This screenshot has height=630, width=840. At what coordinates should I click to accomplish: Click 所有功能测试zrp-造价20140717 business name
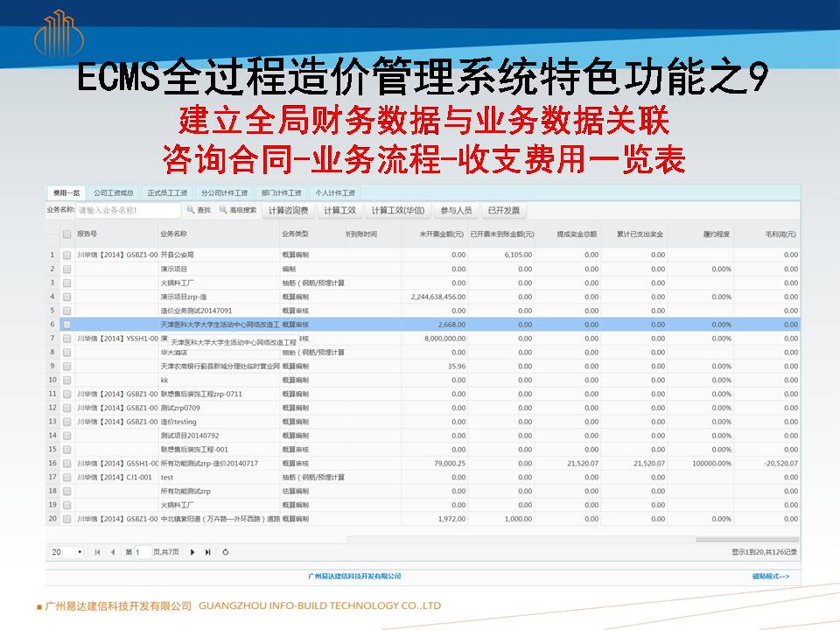click(209, 464)
